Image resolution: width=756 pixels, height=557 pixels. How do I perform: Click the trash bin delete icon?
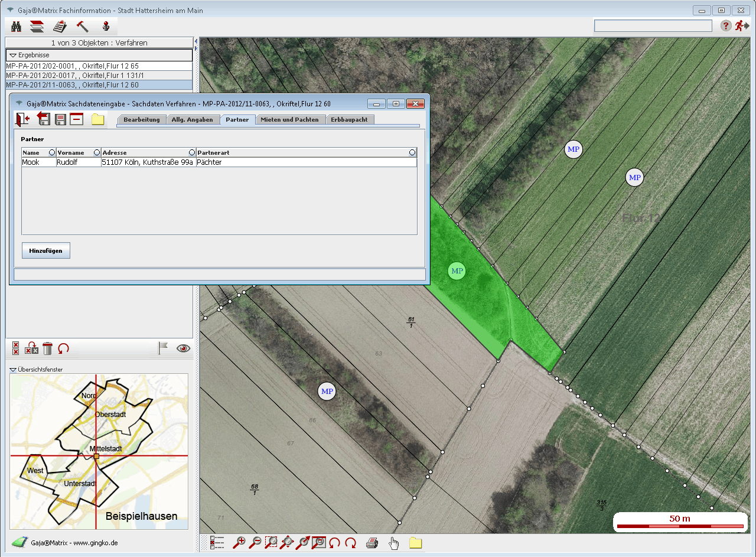48,348
